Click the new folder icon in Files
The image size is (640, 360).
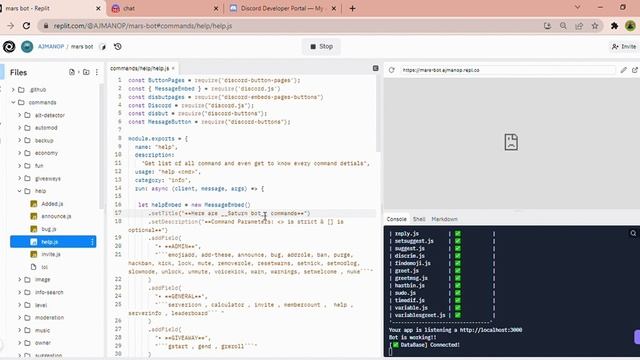86,72
